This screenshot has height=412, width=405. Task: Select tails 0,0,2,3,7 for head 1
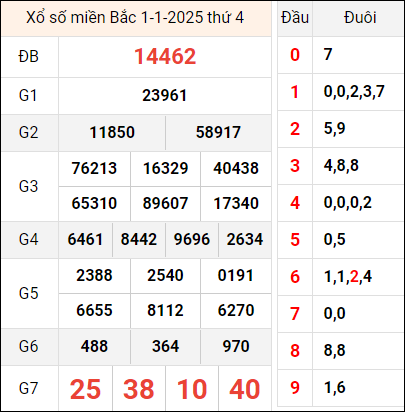point(354,92)
